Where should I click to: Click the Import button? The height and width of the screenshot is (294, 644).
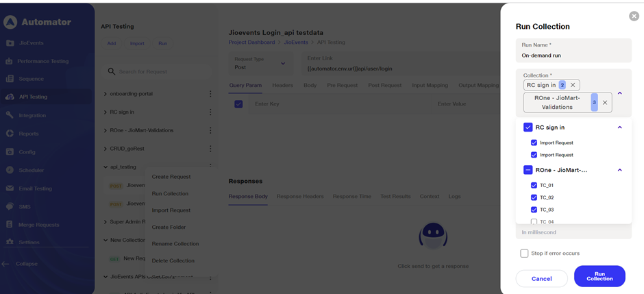(x=137, y=44)
